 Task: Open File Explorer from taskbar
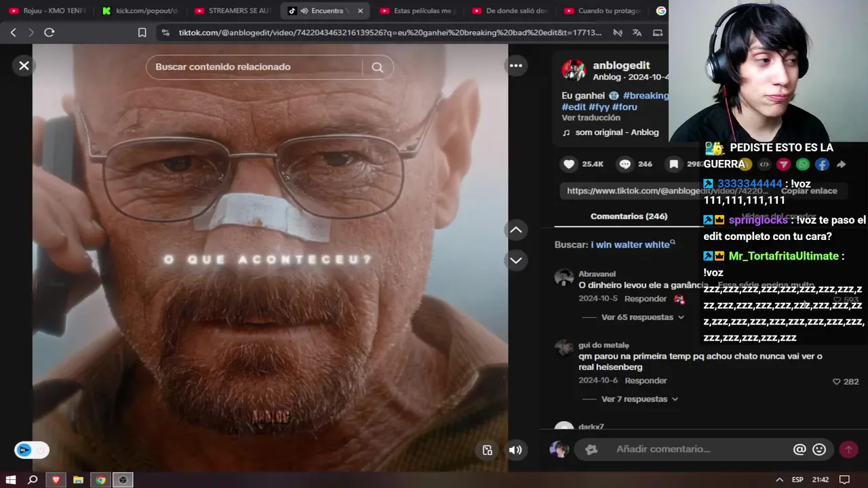tap(78, 480)
